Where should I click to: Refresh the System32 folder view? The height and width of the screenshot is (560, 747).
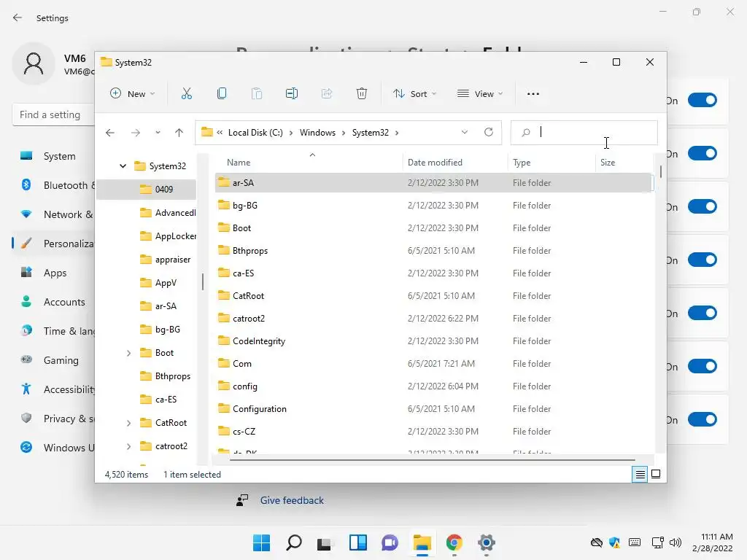(488, 132)
